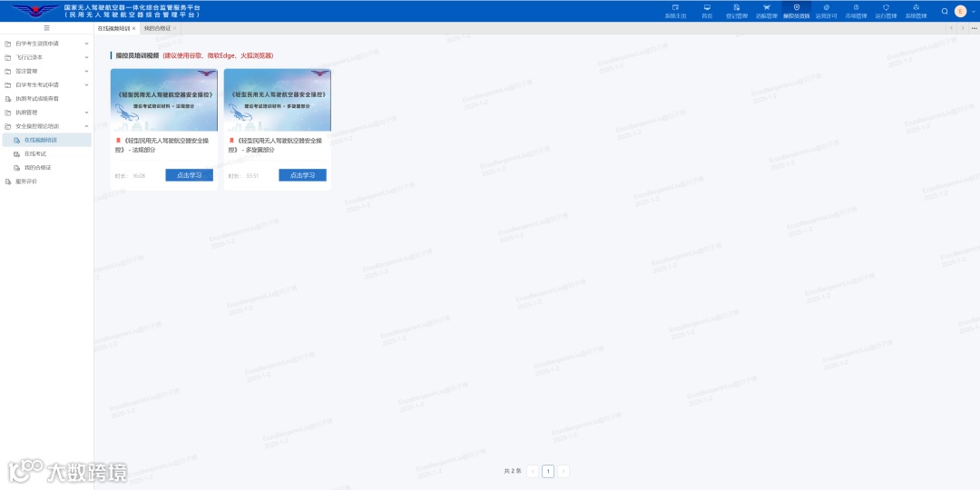Open 市场管理 in the top navigation

pos(856,11)
